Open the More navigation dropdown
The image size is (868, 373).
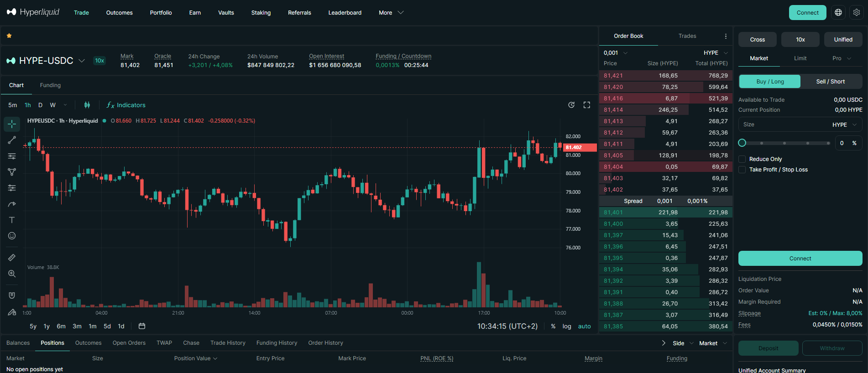[391, 13]
